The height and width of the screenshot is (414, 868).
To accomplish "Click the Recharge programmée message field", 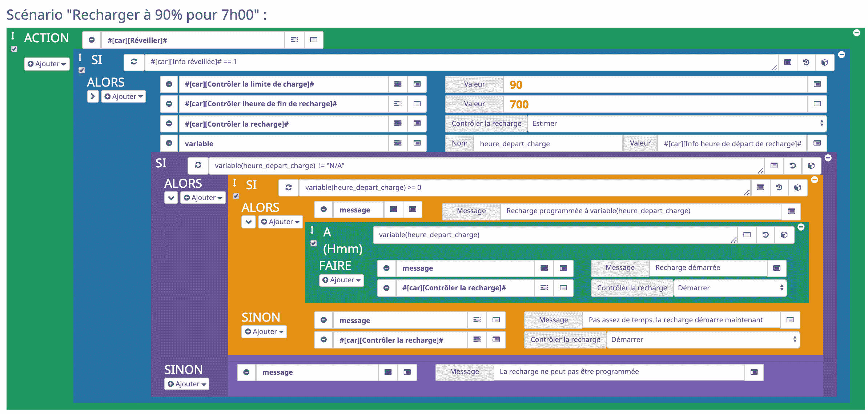I will point(641,211).
